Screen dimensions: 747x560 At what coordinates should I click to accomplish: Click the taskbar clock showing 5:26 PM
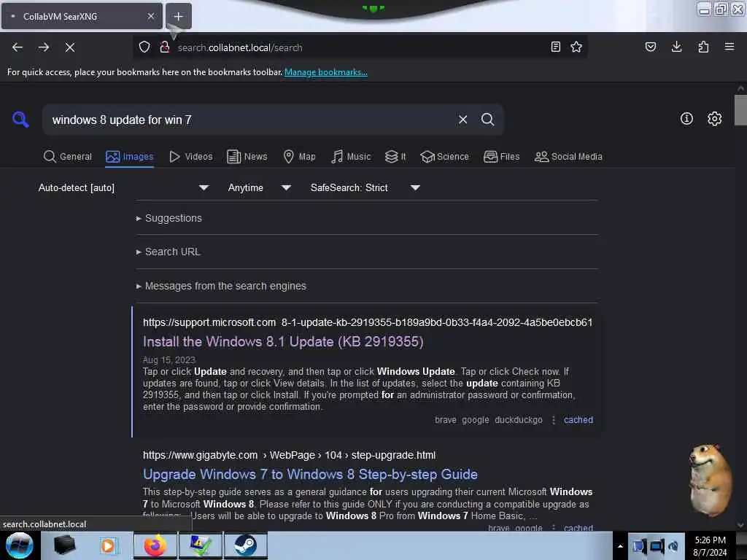tap(710, 546)
